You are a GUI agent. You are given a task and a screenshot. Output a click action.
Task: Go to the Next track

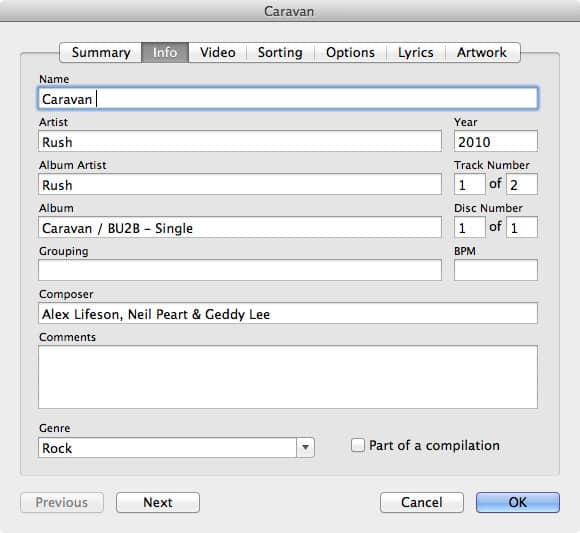[x=158, y=502]
